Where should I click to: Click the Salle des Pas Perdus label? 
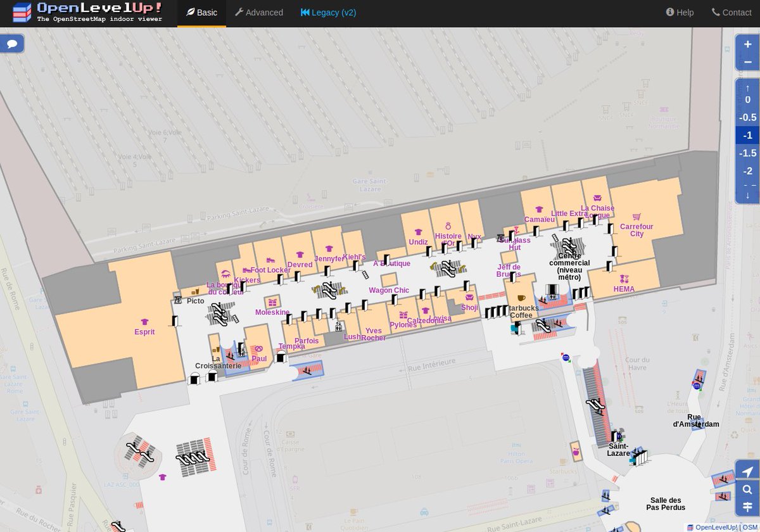point(666,503)
